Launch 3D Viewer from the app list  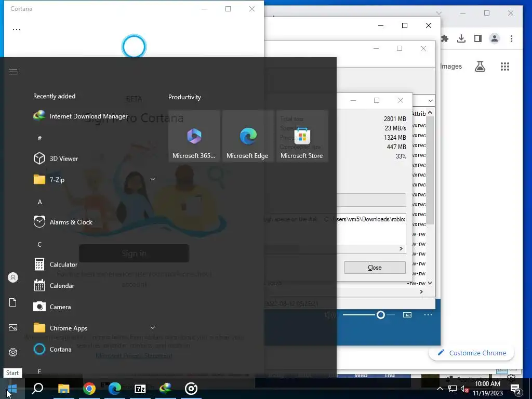(x=55, y=158)
